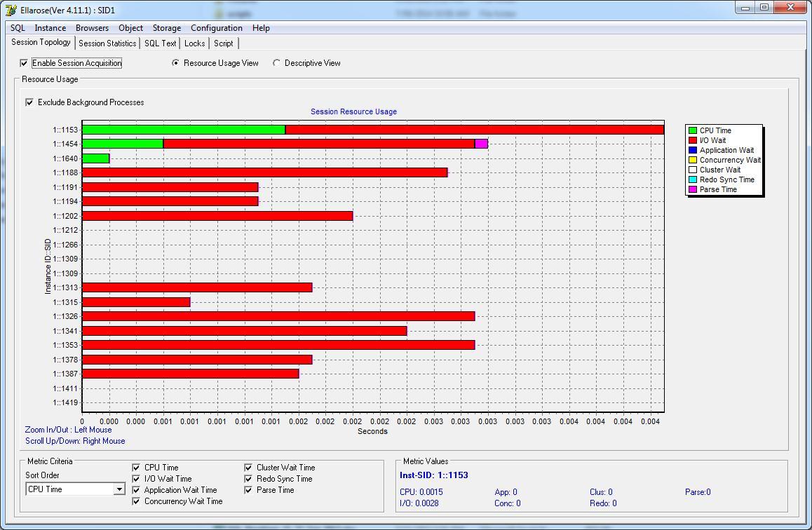Click the red bar of session 1::1202

(217, 216)
